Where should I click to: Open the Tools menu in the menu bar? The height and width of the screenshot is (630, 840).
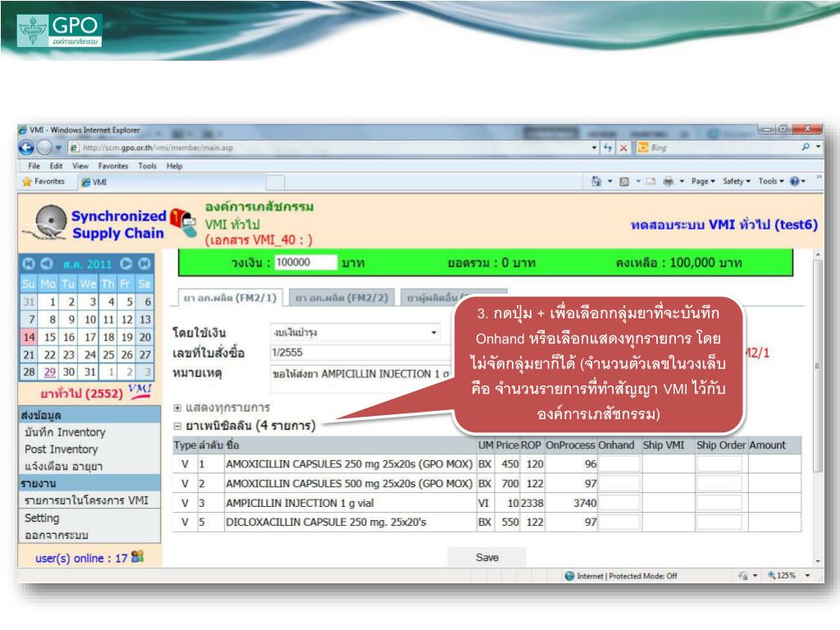pos(148,166)
